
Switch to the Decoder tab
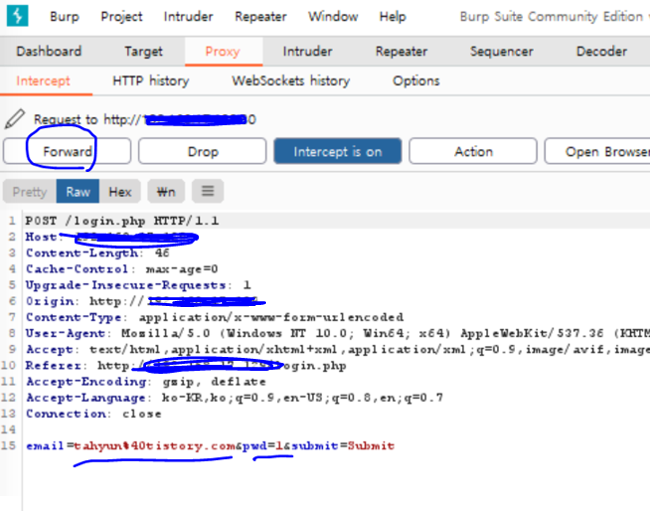[601, 51]
